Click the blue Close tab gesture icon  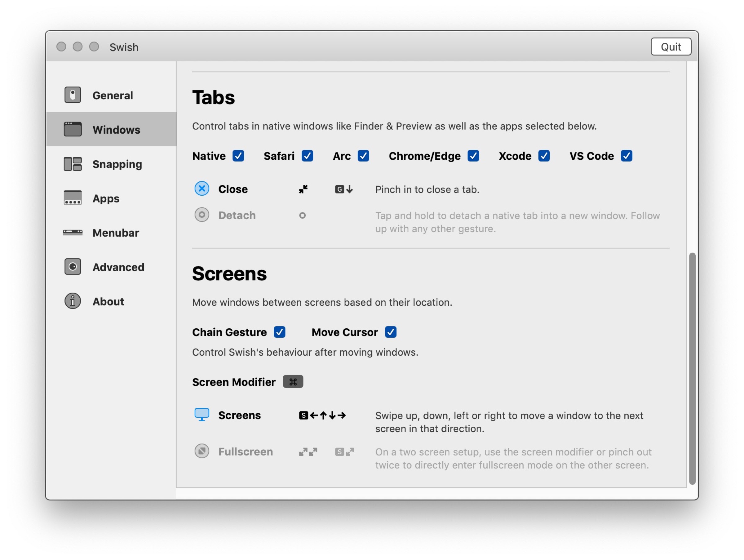(202, 189)
